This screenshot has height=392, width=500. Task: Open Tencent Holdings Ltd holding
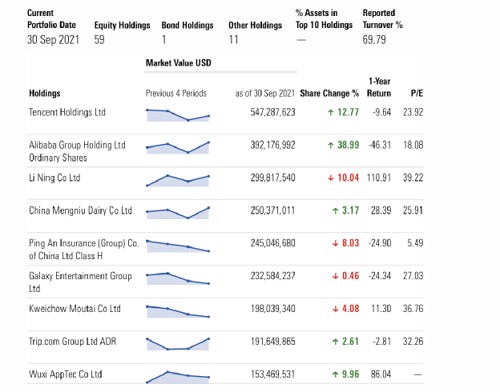(x=67, y=112)
